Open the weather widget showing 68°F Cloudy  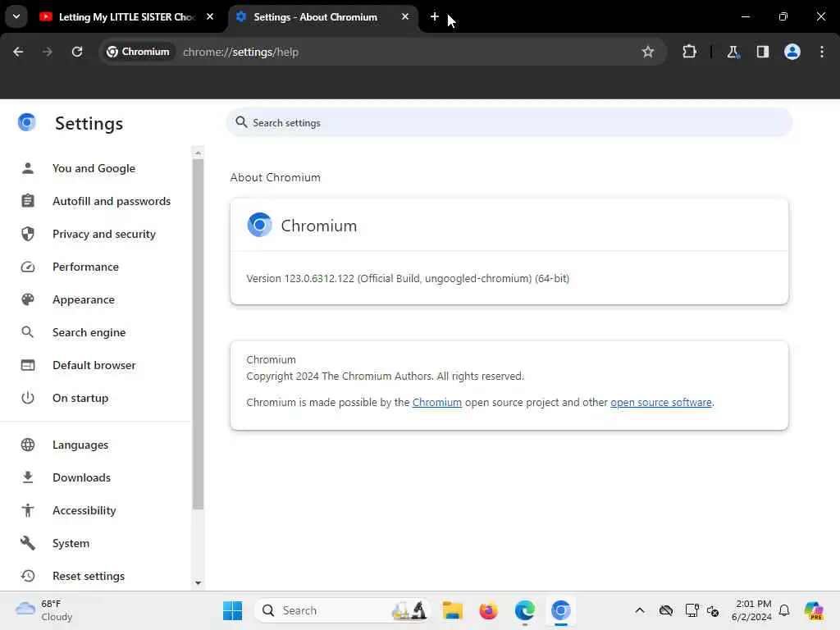pyautogui.click(x=44, y=610)
